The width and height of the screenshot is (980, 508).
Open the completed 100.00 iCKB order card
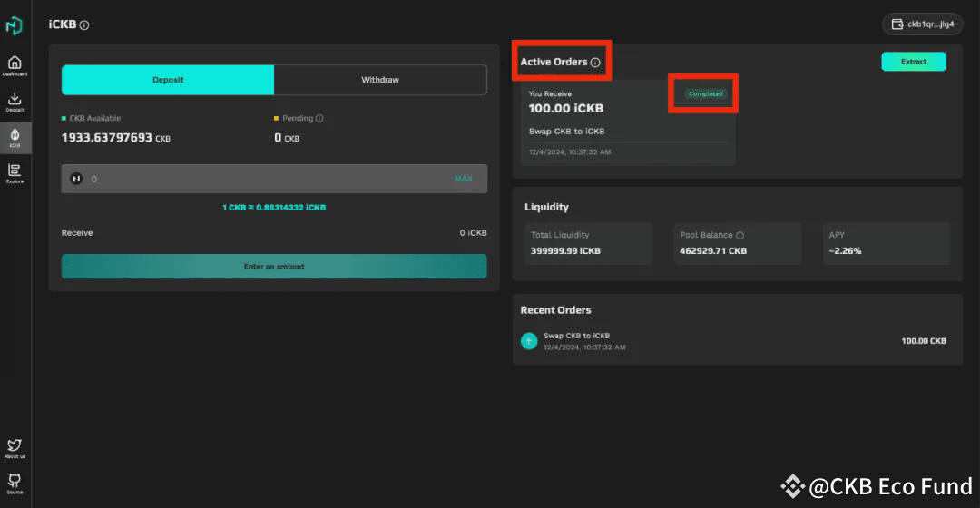click(628, 122)
